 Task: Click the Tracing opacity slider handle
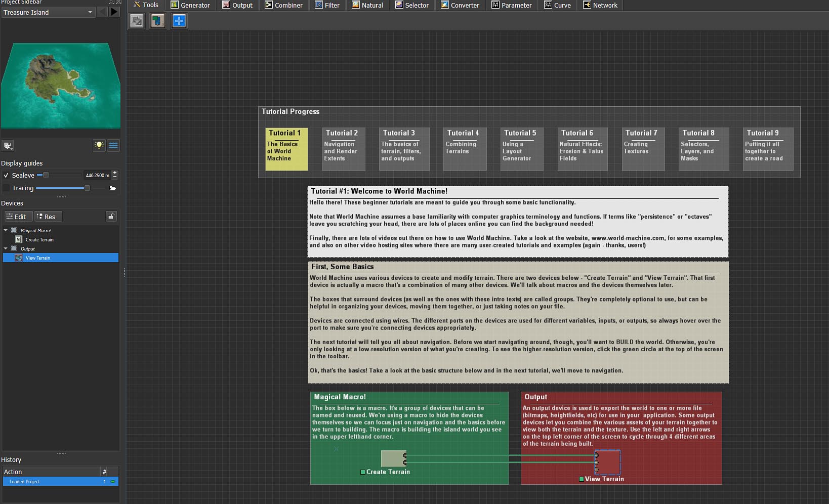click(87, 188)
